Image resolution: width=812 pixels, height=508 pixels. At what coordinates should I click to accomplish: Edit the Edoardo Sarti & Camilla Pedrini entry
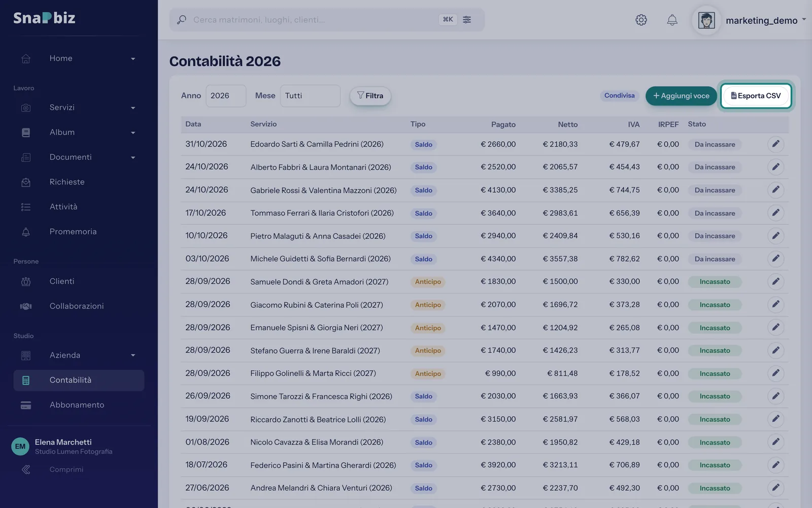pyautogui.click(x=775, y=144)
